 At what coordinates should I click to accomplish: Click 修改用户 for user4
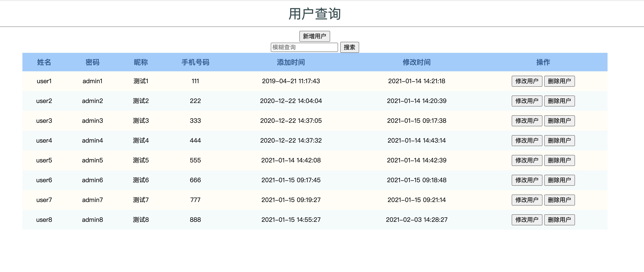tap(526, 140)
